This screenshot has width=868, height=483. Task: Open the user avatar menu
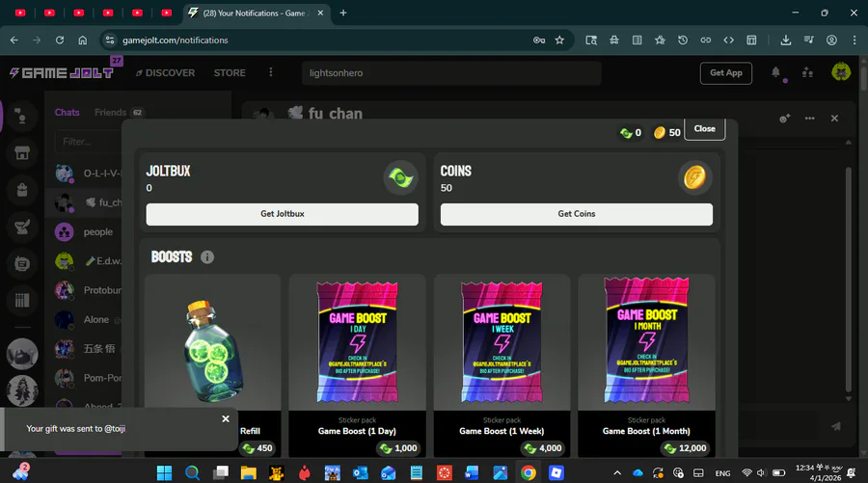(x=841, y=72)
